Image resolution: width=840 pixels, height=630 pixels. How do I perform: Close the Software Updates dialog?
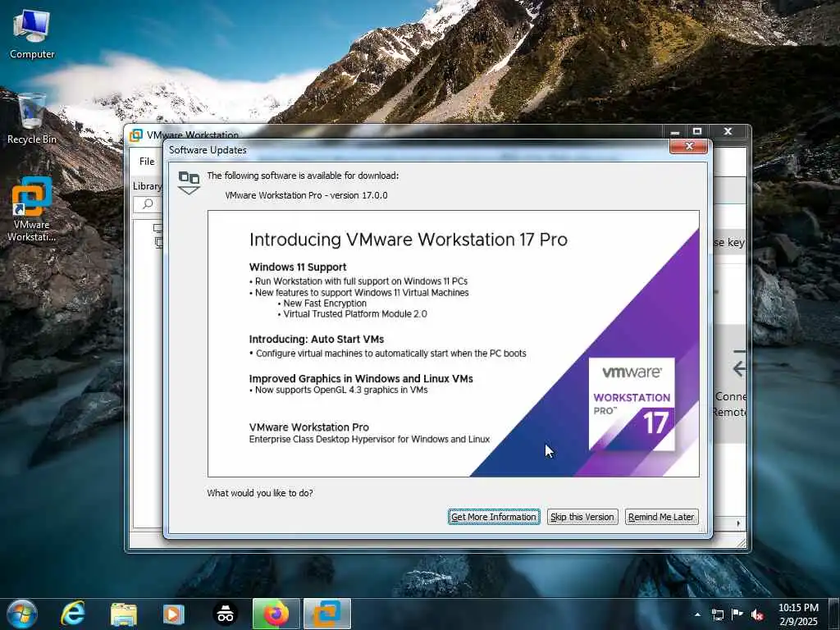click(688, 146)
